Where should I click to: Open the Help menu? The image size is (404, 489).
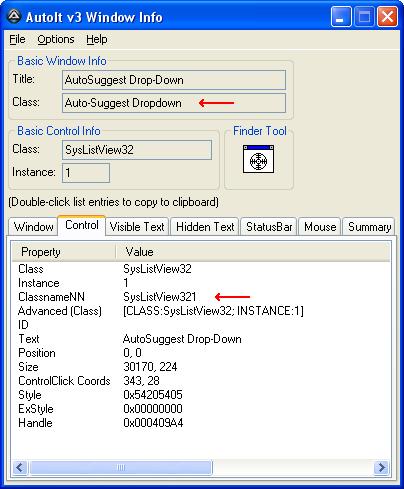(x=97, y=39)
